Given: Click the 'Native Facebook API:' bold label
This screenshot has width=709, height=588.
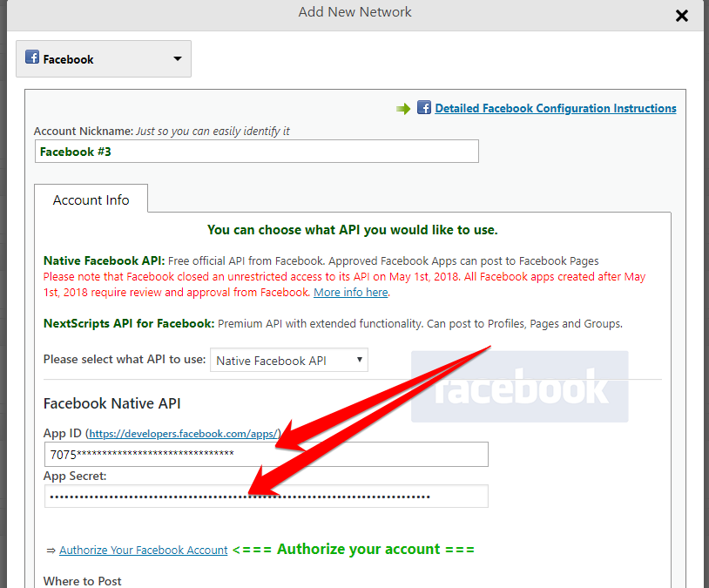Looking at the screenshot, I should point(104,260).
